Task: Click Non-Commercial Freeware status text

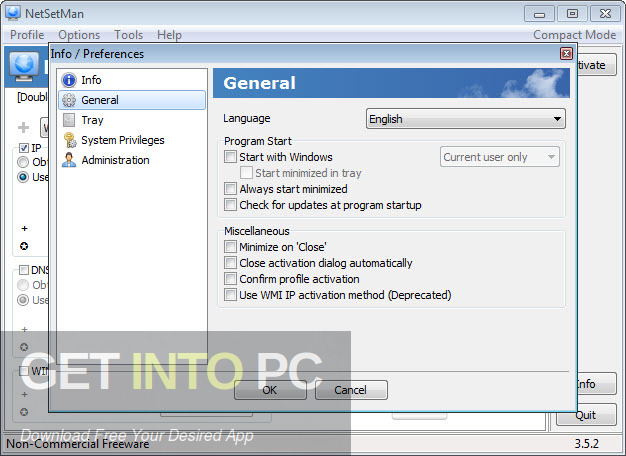Action: coord(78,444)
